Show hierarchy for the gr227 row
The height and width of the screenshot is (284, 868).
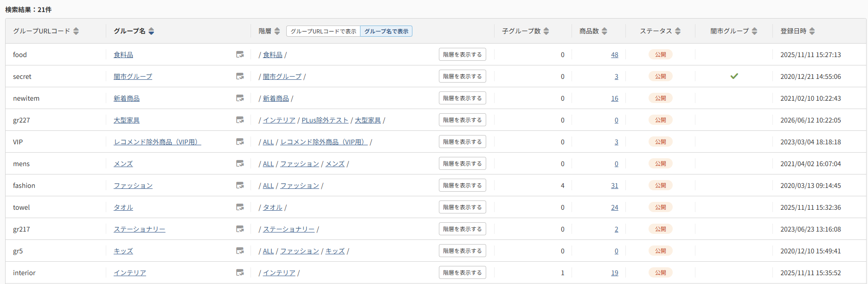tap(463, 120)
